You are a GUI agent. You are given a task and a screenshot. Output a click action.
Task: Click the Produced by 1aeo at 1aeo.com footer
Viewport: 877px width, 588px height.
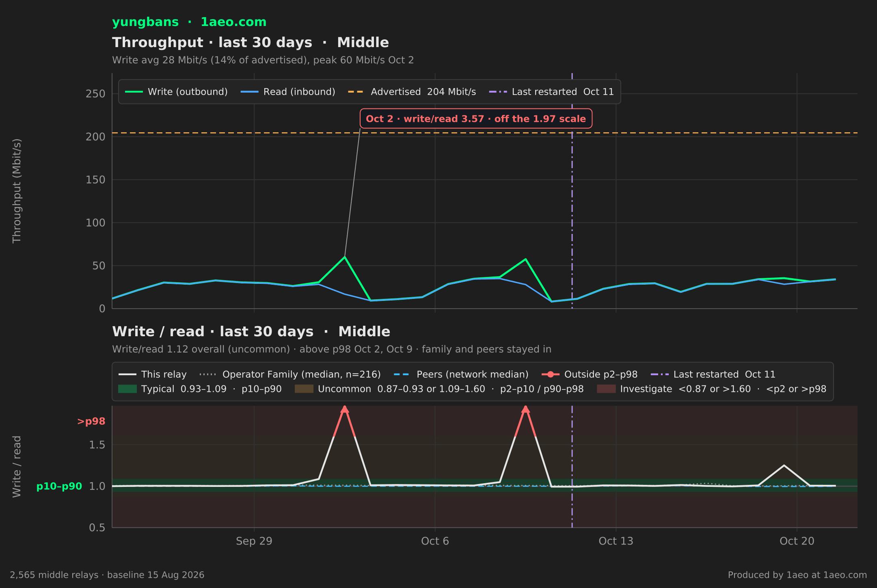point(797,575)
